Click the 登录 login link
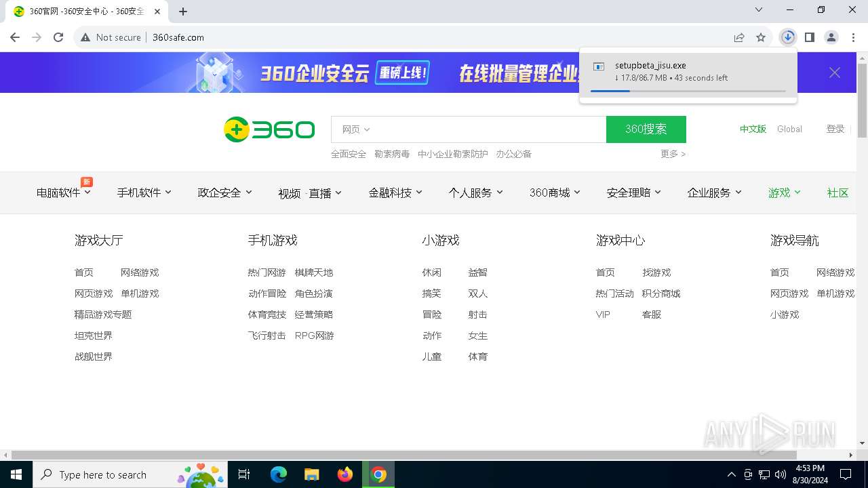 [x=835, y=129]
